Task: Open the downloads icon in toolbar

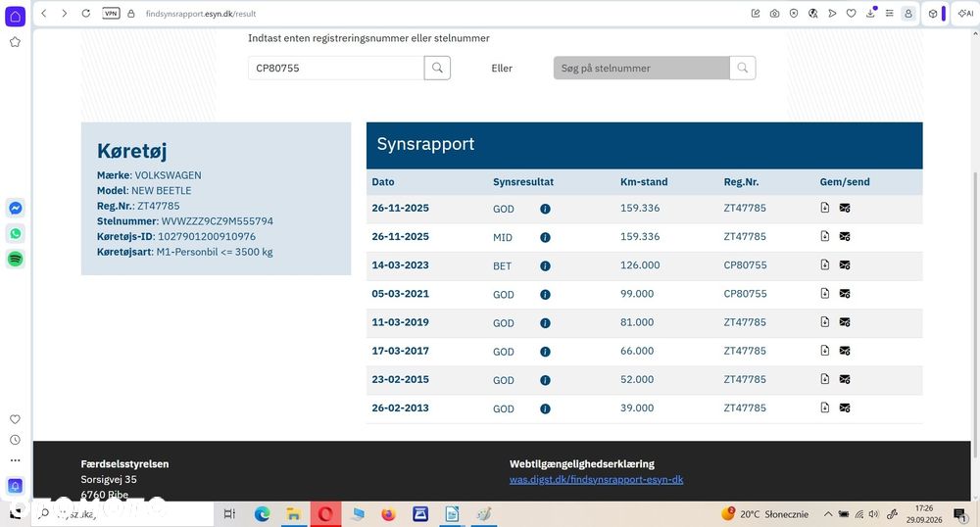Action: (x=870, y=13)
